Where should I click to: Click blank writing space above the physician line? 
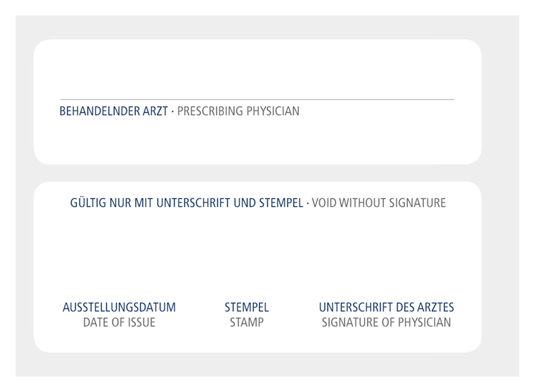pos(257,73)
